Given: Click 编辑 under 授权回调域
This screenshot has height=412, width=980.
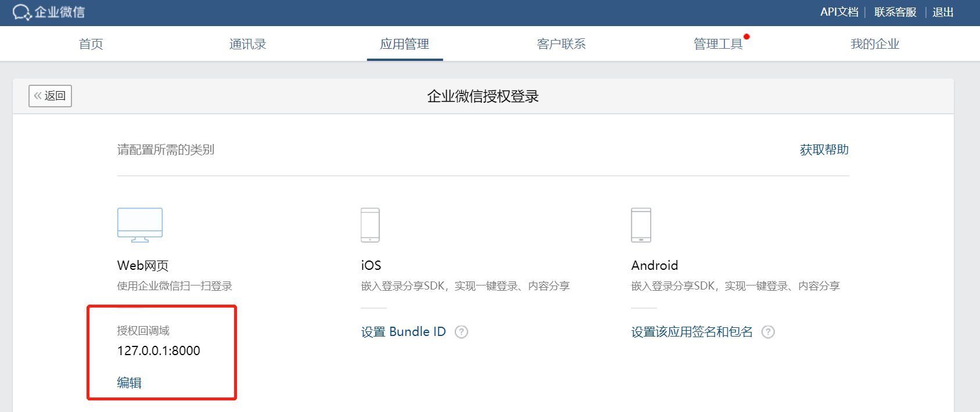Looking at the screenshot, I should coord(129,382).
